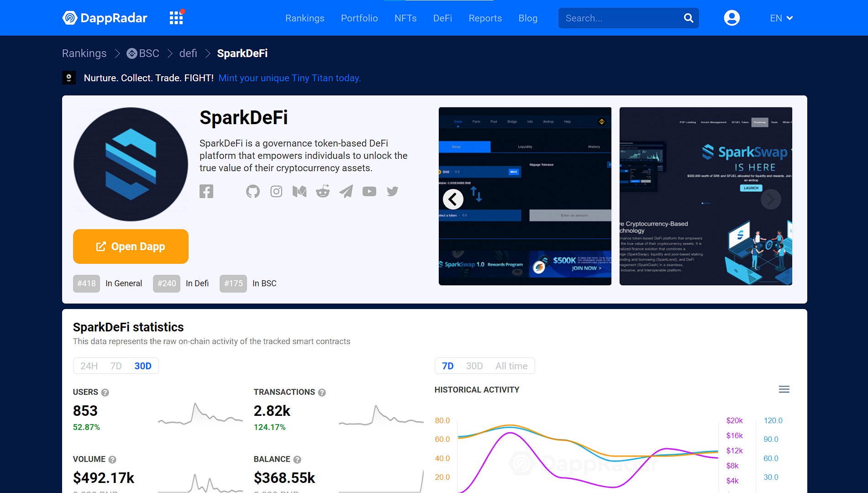Select 7D historical activity range
868x493 pixels.
click(448, 366)
